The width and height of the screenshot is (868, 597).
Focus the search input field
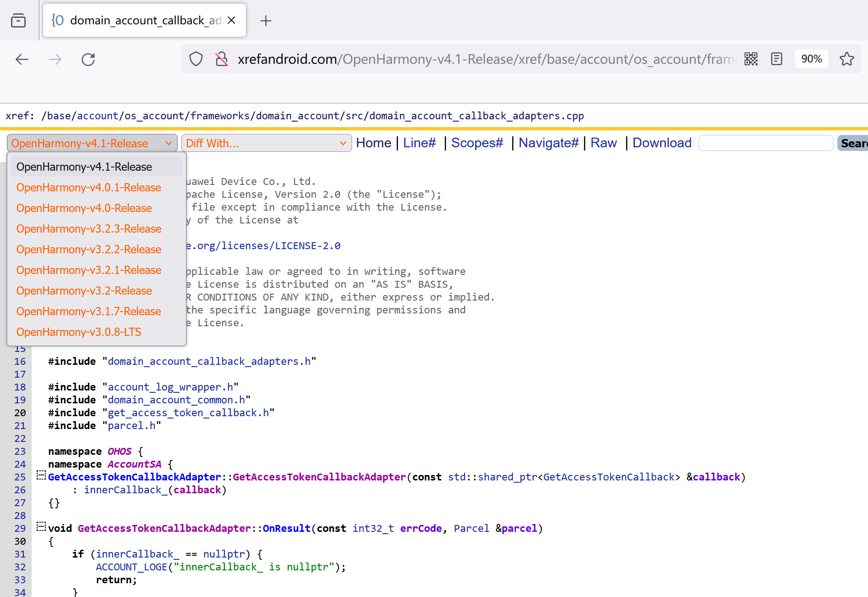[x=765, y=143]
